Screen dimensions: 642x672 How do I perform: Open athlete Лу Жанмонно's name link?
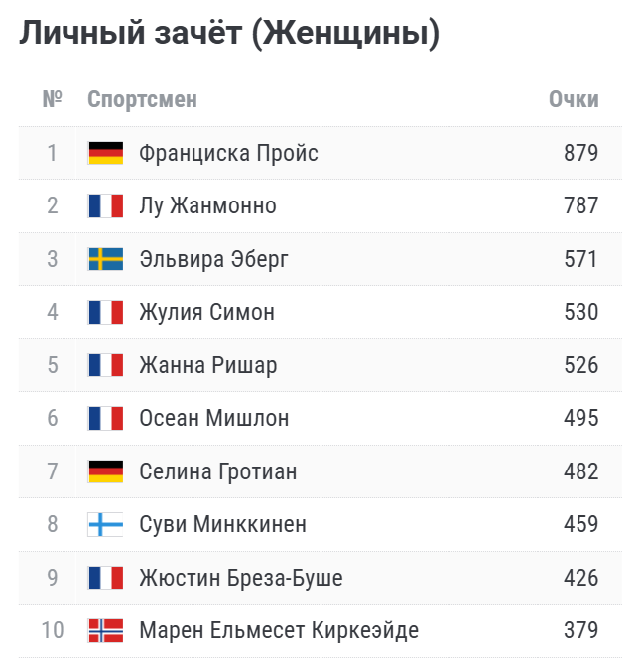[207, 206]
